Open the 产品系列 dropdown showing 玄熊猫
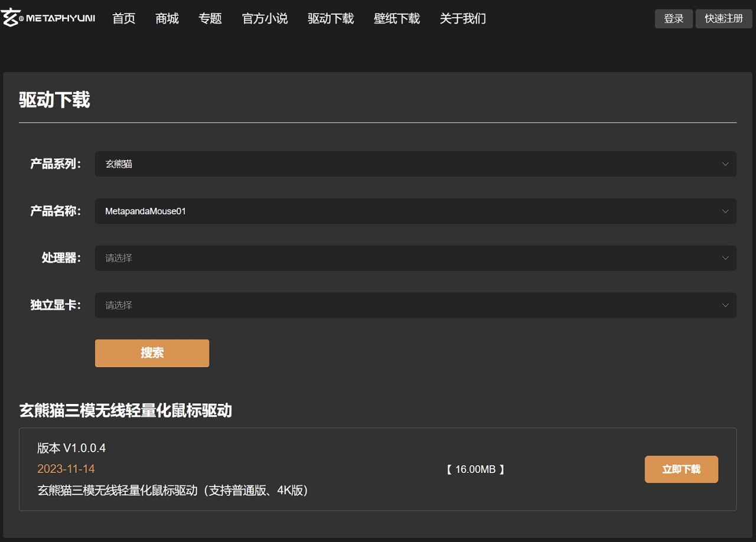 [416, 164]
